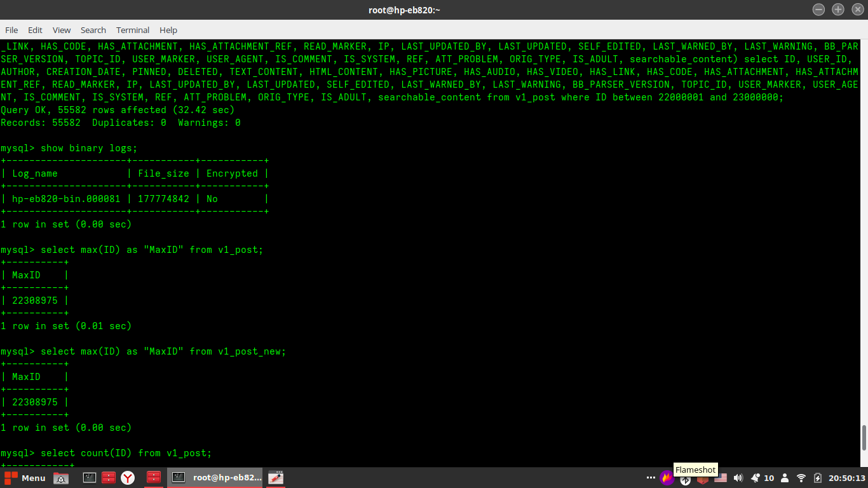Image resolution: width=868 pixels, height=488 pixels.
Task: Expand hidden tray icons with three dots
Action: [x=651, y=478]
